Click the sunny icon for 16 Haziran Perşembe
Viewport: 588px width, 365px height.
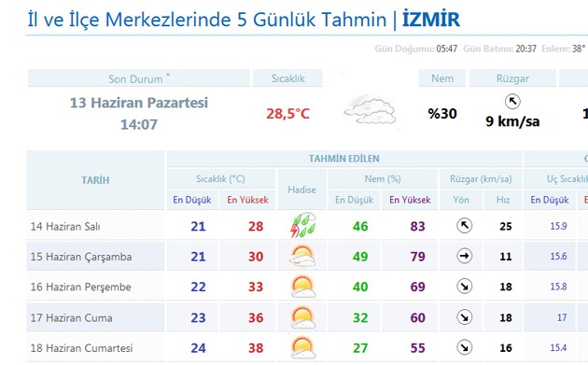tap(303, 287)
